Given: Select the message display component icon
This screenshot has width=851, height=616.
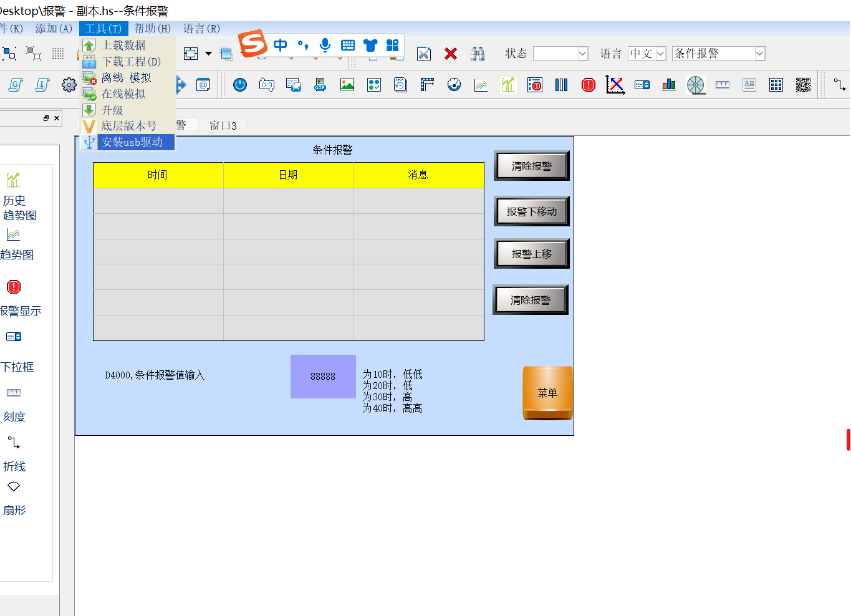Looking at the screenshot, I should tap(294, 85).
